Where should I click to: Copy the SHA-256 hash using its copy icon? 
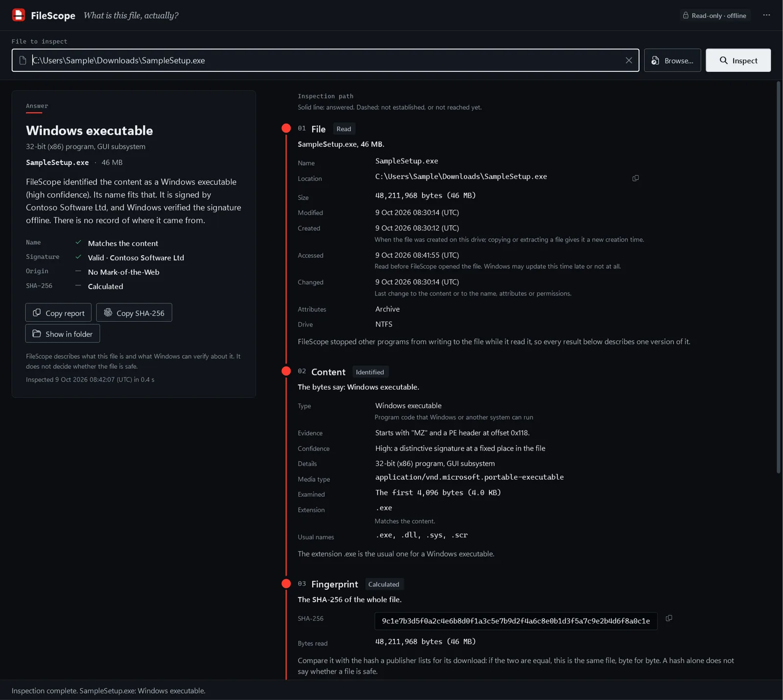(x=669, y=618)
